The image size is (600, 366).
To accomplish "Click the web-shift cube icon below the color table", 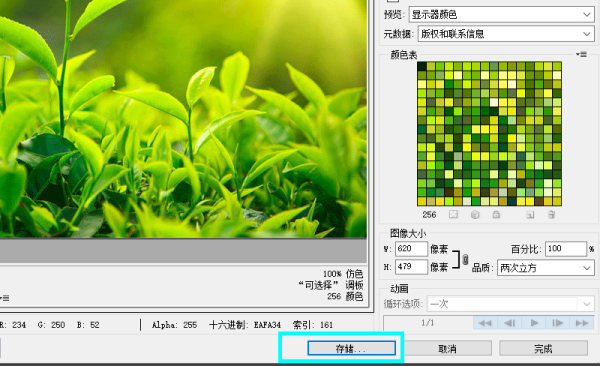I will pos(475,214).
